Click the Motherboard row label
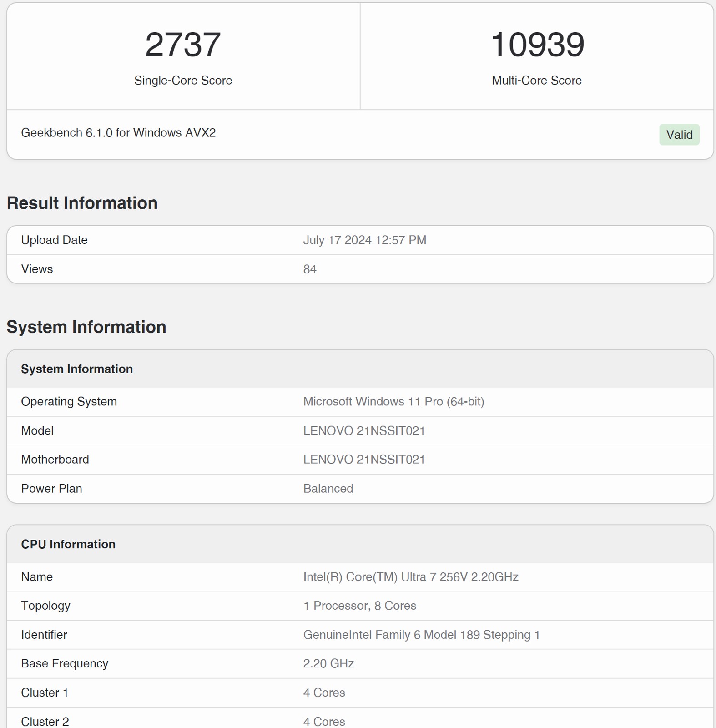This screenshot has width=716, height=728. [55, 460]
